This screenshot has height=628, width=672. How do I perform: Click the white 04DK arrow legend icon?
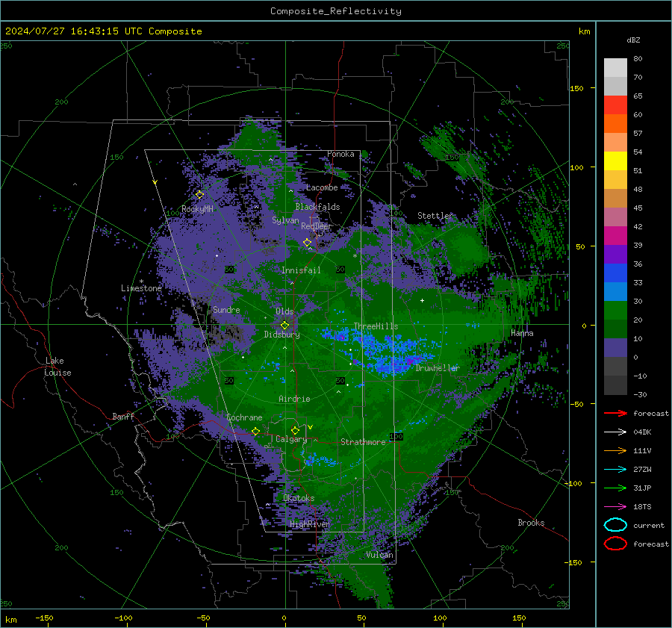[x=615, y=432]
